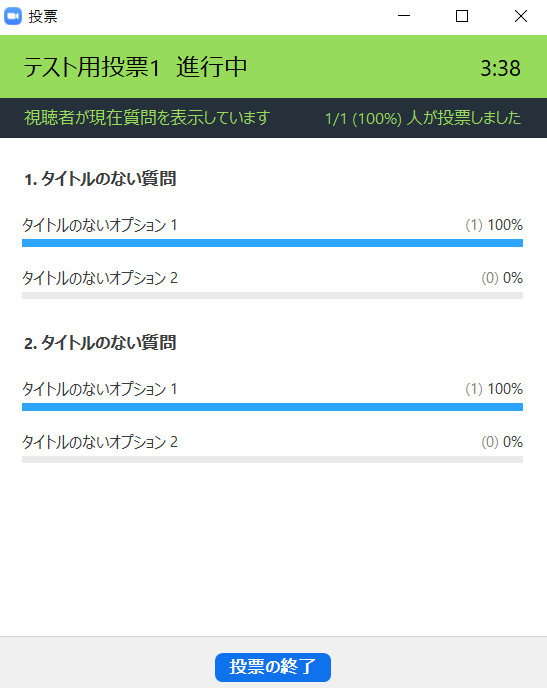Click question 1 タイトルのないオプション 2 label
Image resolution: width=547 pixels, height=688 pixels.
100,278
